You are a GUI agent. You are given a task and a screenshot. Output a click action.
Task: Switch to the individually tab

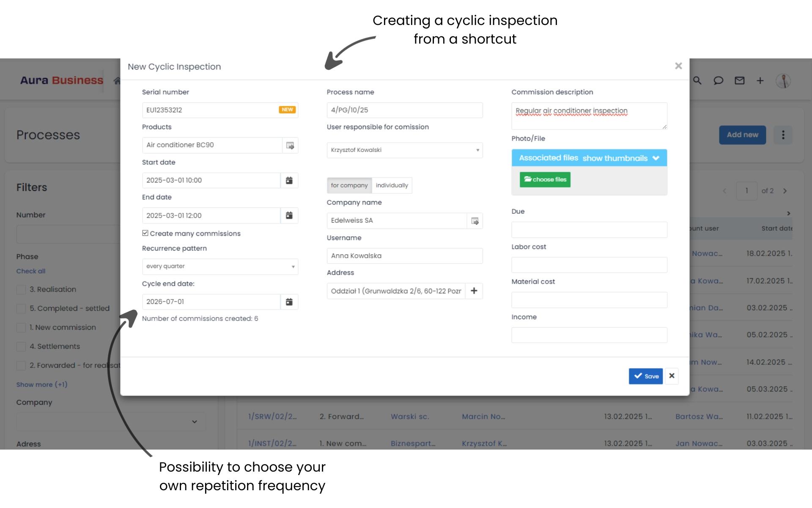[392, 185]
